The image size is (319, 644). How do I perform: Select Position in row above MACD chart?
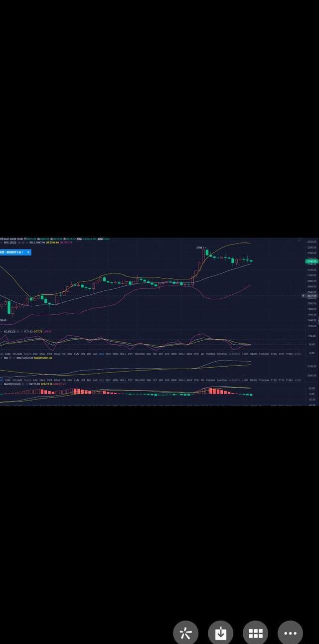pyautogui.click(x=210, y=380)
